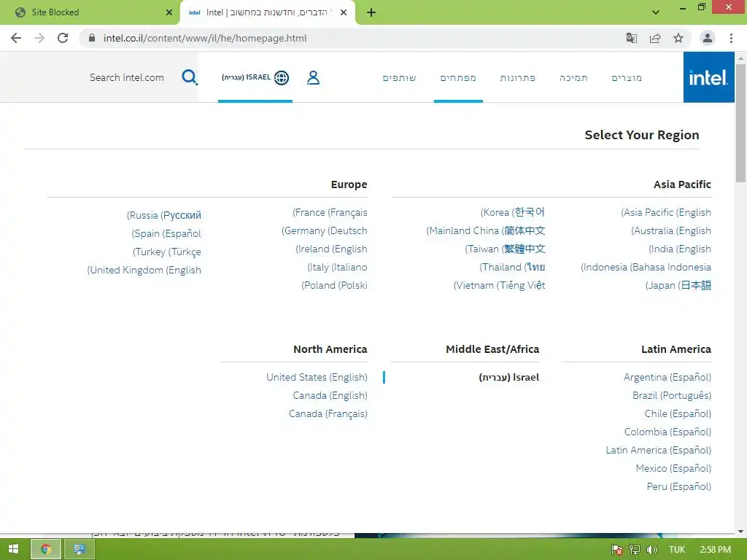
Task: Select Asia Pacific (English) region
Action: tap(666, 212)
